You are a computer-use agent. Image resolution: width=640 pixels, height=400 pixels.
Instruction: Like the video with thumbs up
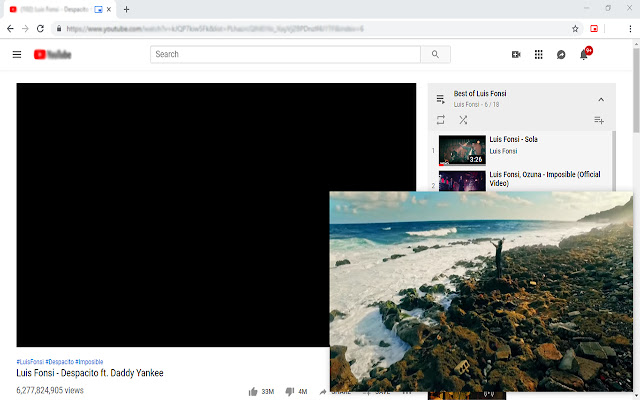coord(253,392)
